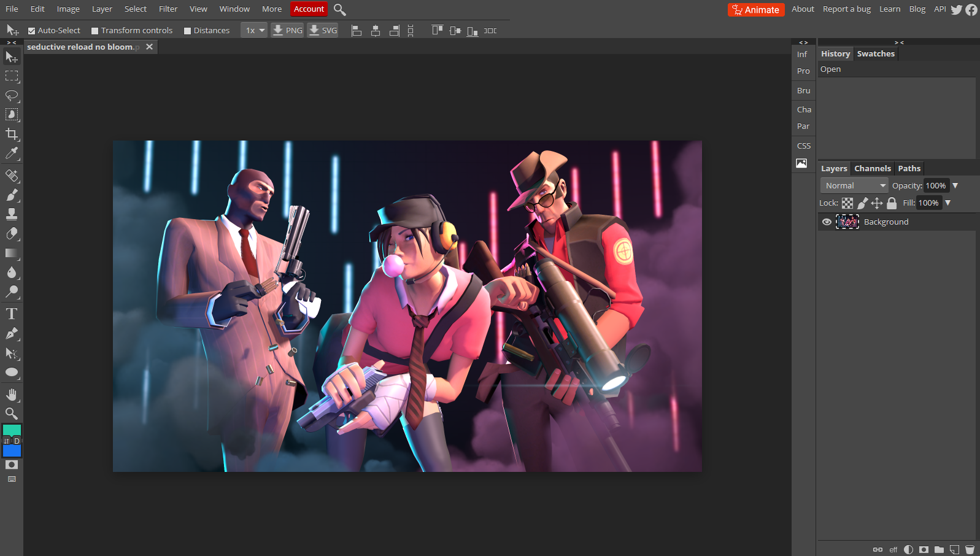Screen dimensions: 980x556
Task: Select the Type tool
Action: (x=12, y=314)
